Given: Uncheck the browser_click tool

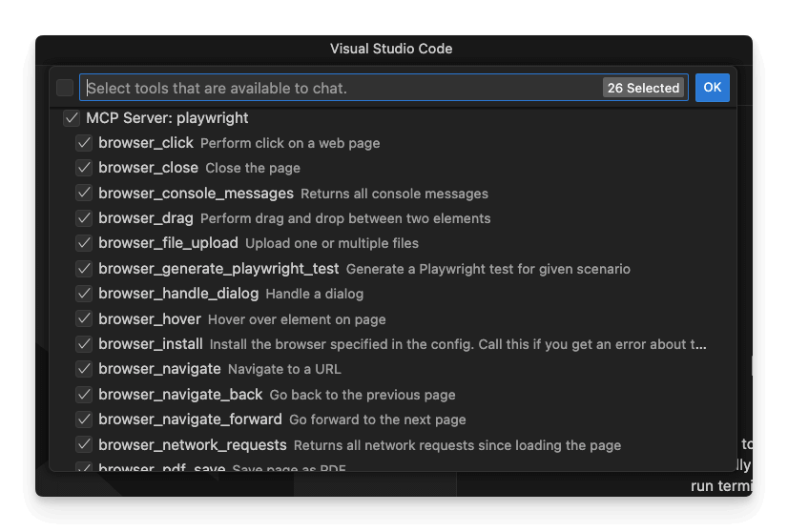Looking at the screenshot, I should point(84,143).
